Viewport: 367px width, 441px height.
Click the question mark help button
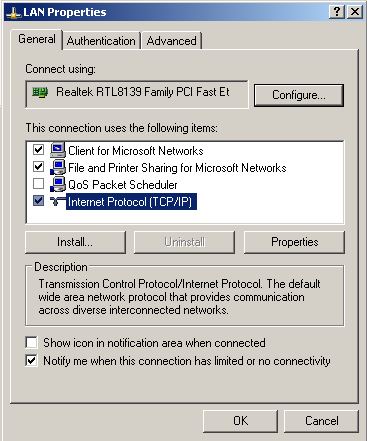[337, 12]
